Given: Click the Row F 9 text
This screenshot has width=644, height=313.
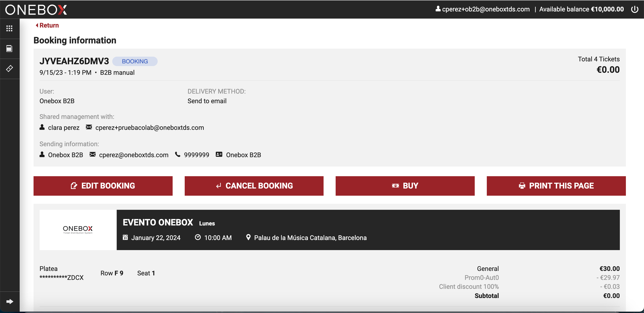Looking at the screenshot, I should pyautogui.click(x=112, y=273).
